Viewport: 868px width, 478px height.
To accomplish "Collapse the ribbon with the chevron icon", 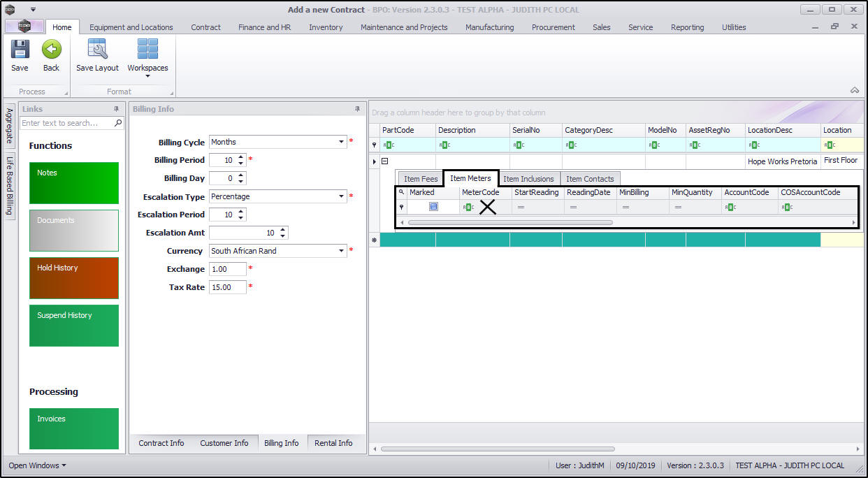I will (854, 90).
